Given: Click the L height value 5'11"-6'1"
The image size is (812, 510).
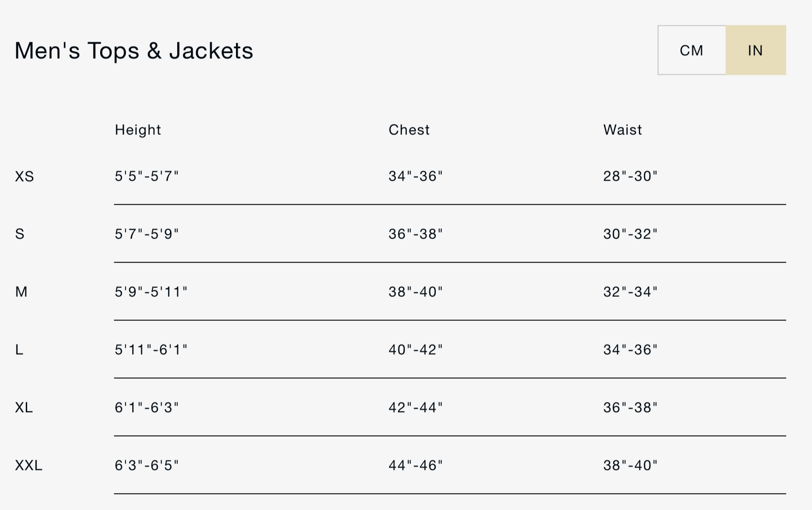Looking at the screenshot, I should [151, 349].
